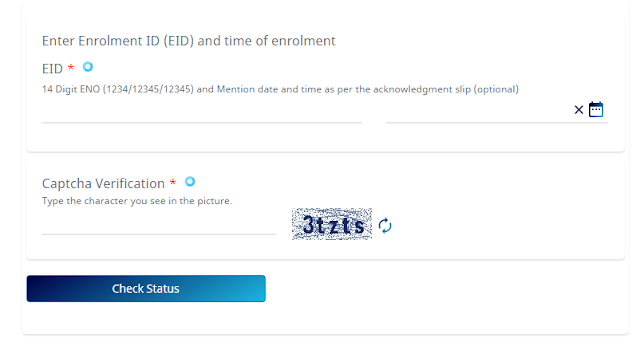Refresh the captcha image
Screen dimensions: 640x362
pos(385,226)
